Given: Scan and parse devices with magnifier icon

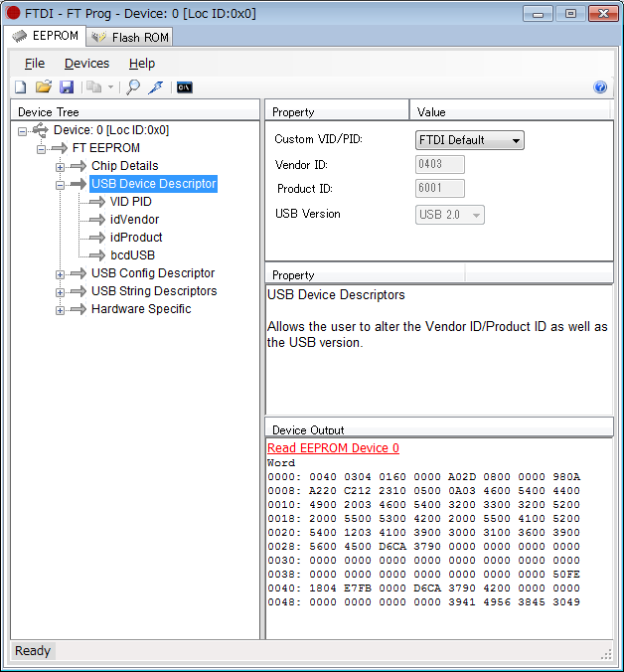Looking at the screenshot, I should pos(133,87).
